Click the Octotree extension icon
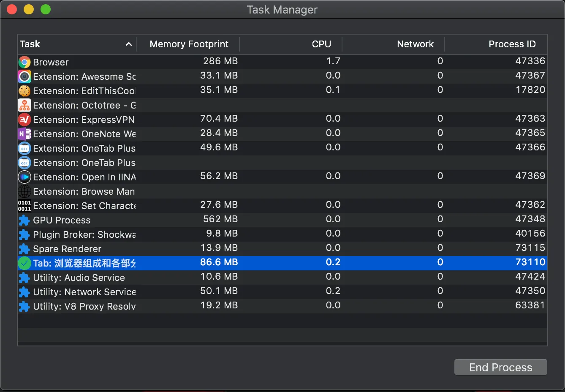The image size is (565, 392). 24,105
